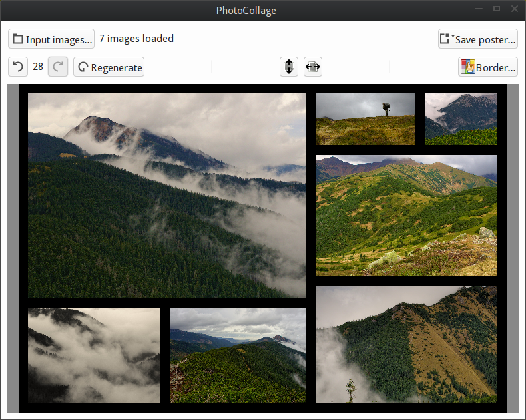The height and width of the screenshot is (420, 526).
Task: Click the '7 images loaded' label
Action: (137, 39)
